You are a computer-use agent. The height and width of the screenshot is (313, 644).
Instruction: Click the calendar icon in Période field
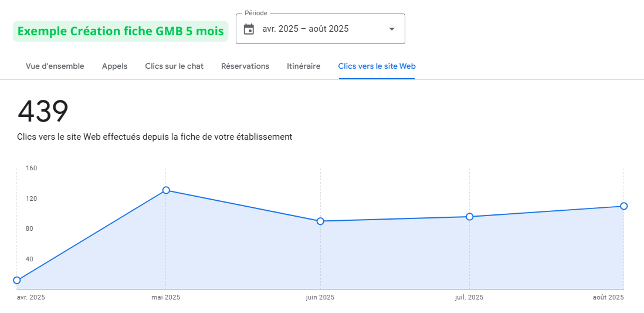point(249,29)
